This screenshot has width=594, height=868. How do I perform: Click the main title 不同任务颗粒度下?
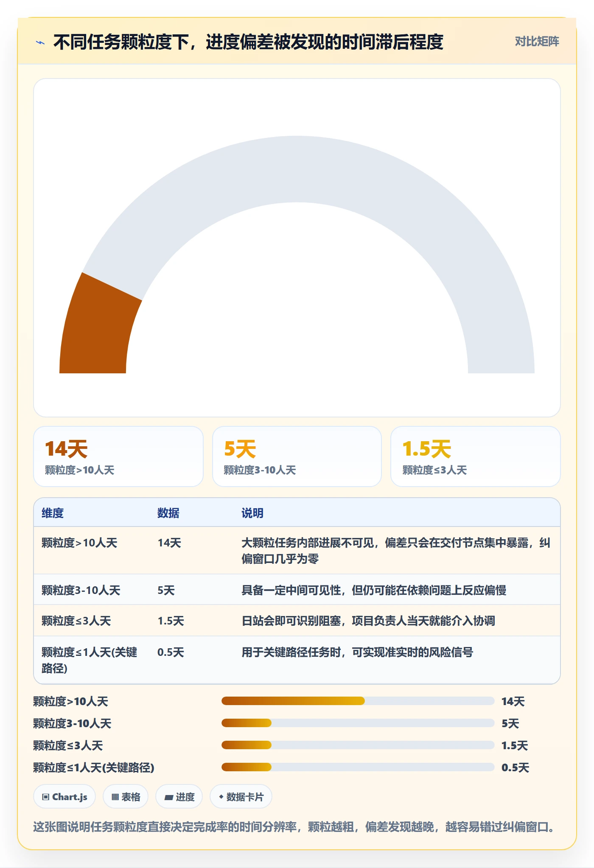click(x=248, y=42)
